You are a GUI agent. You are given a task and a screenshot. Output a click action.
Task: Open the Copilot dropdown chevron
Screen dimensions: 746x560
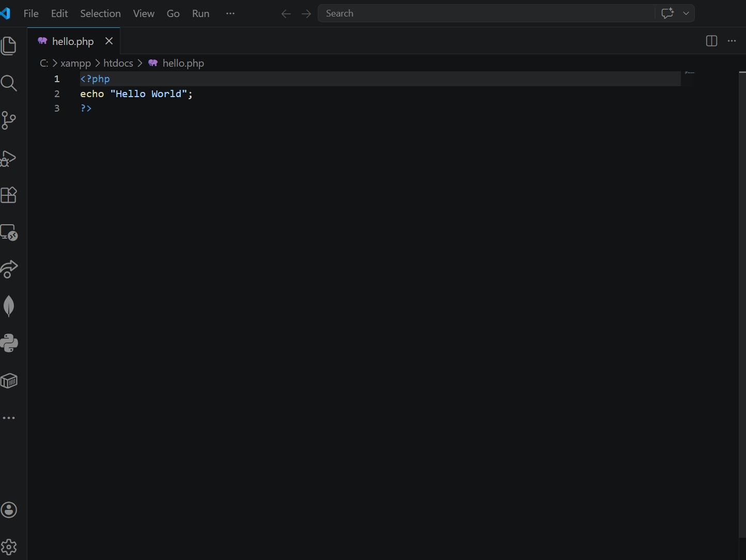click(x=686, y=13)
